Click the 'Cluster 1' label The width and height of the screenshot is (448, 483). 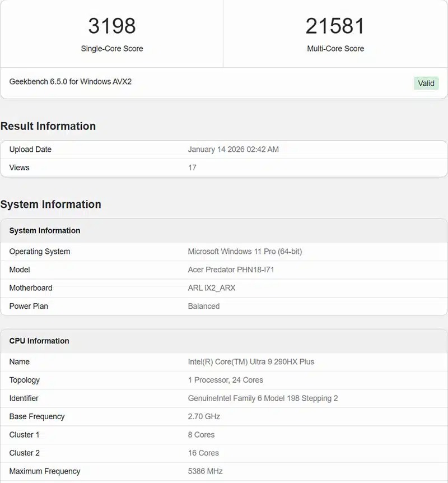pos(24,435)
